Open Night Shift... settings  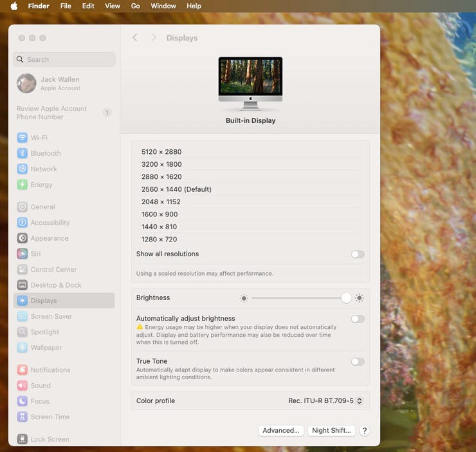pyautogui.click(x=331, y=430)
